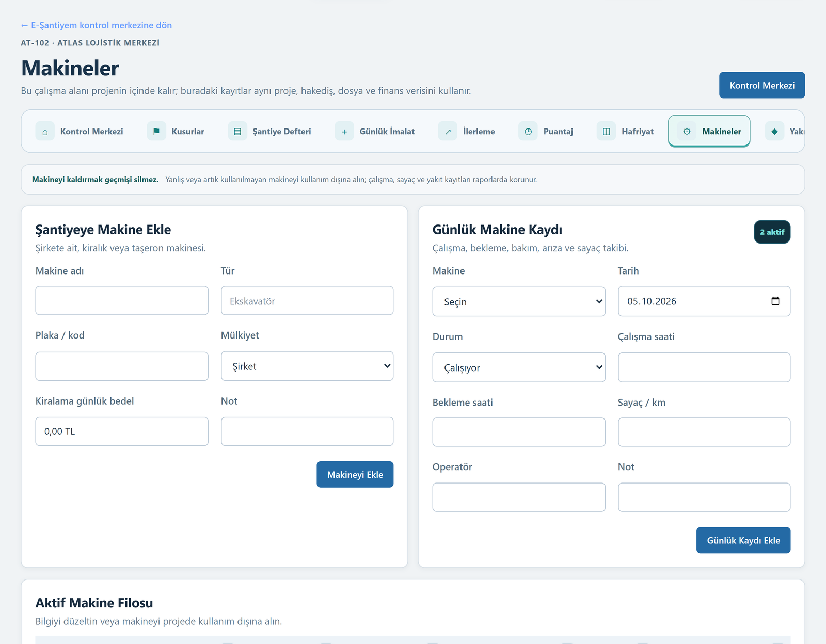Click the Kiralama günlük bedel field
The height and width of the screenshot is (644, 826).
tap(122, 431)
